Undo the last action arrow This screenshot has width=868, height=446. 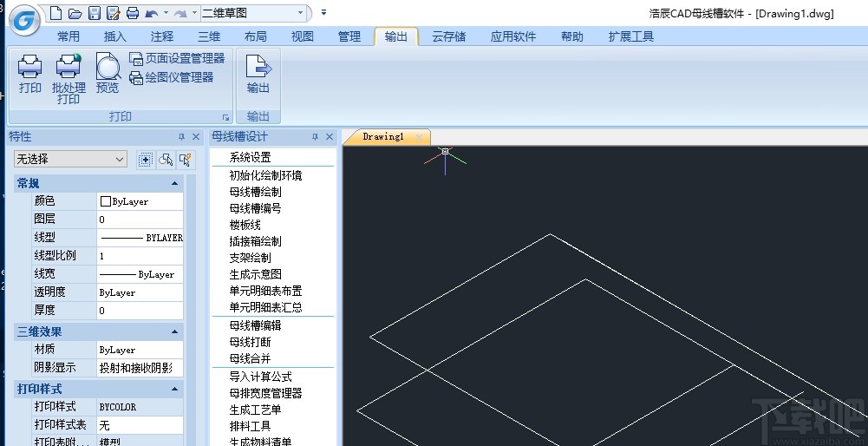pyautogui.click(x=151, y=13)
